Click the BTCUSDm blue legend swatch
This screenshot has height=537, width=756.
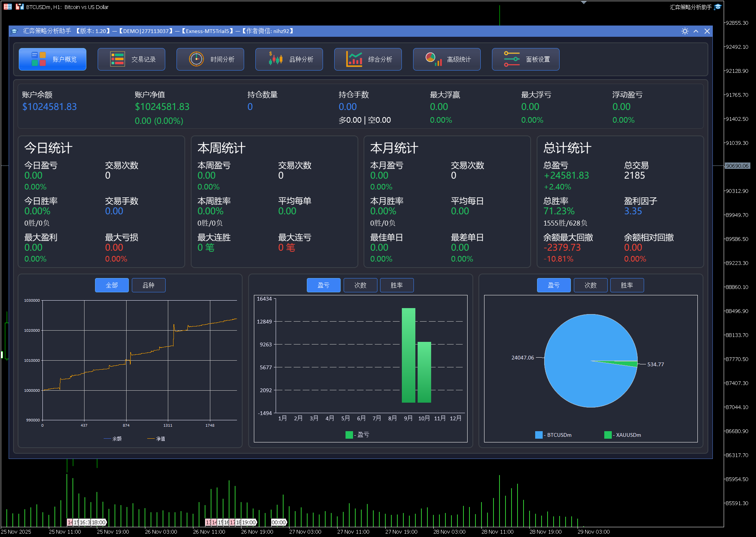click(x=539, y=435)
